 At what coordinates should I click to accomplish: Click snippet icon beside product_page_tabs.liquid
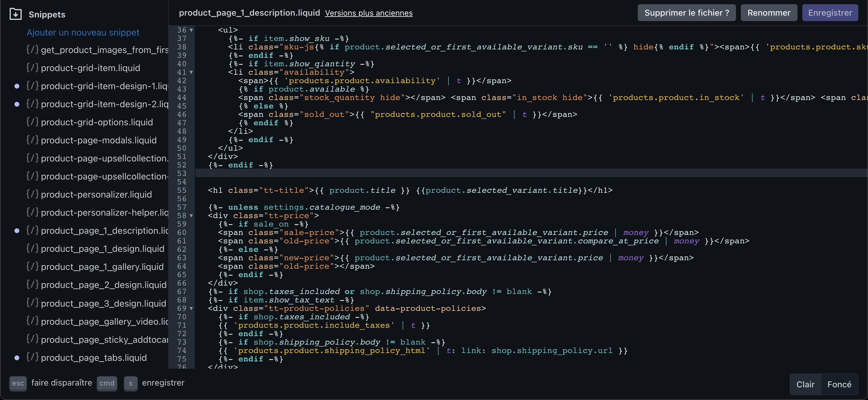pos(32,357)
